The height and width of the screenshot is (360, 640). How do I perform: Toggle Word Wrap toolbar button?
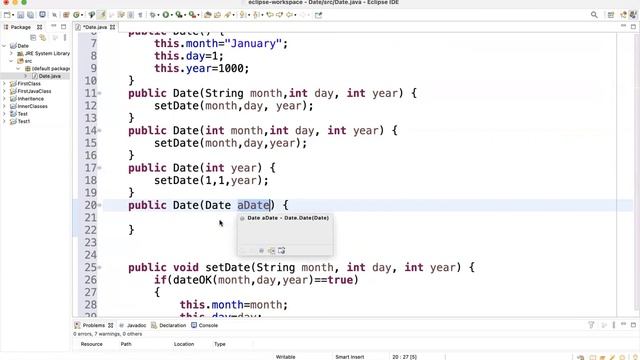pyautogui.click(x=121, y=15)
